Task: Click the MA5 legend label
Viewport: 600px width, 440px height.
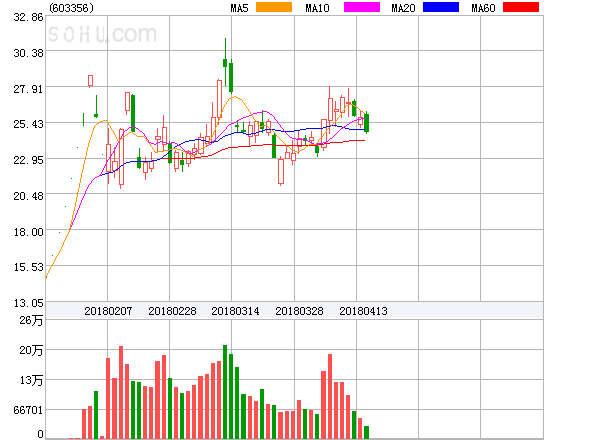Action: [x=239, y=8]
